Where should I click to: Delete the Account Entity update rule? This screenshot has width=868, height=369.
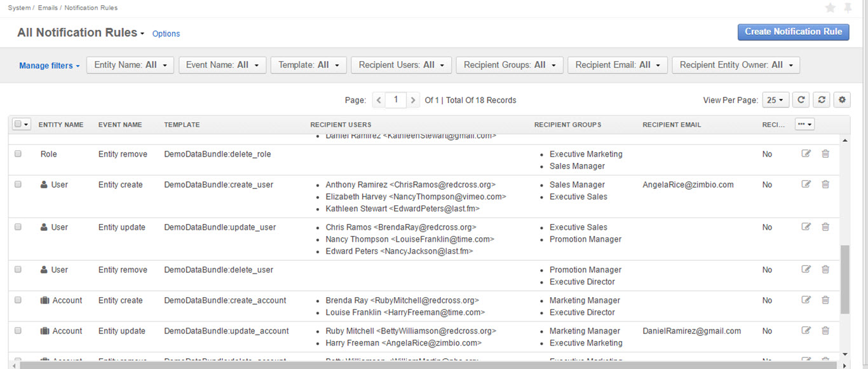click(825, 331)
